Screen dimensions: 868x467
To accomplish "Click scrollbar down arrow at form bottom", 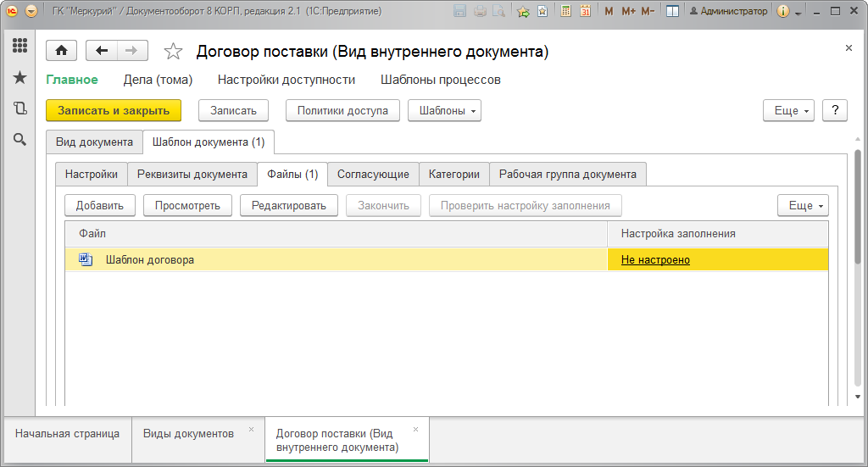I will pyautogui.click(x=858, y=397).
